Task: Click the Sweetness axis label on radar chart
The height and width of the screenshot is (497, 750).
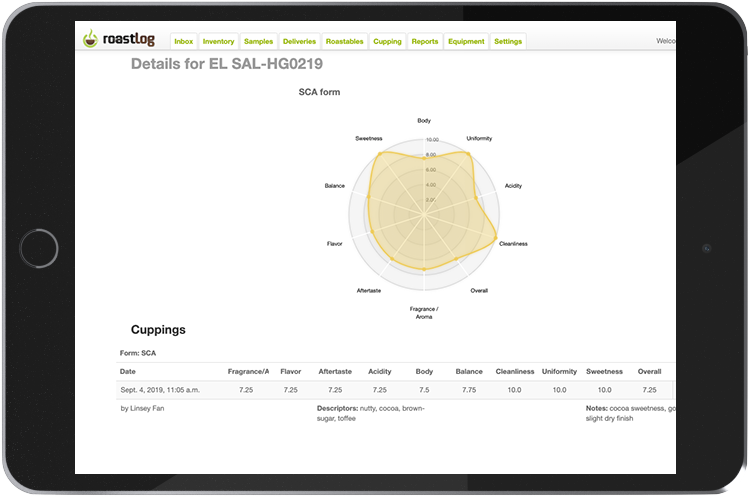Action: coord(369,138)
